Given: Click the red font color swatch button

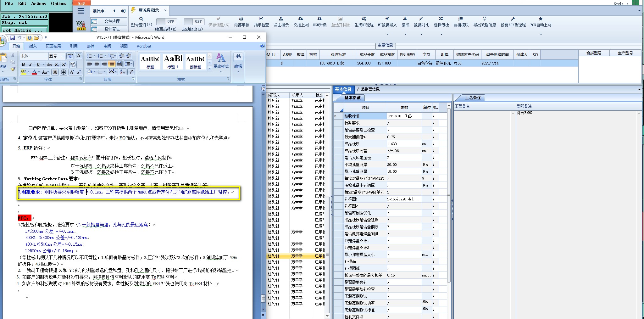Looking at the screenshot, I should pos(34,72).
